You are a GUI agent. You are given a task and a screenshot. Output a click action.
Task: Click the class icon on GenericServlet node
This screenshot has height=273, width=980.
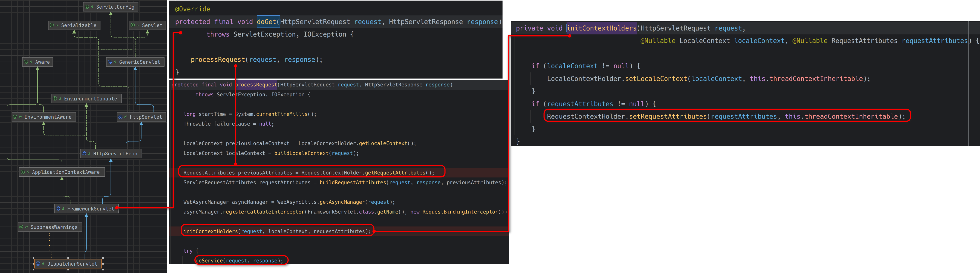[110, 62]
